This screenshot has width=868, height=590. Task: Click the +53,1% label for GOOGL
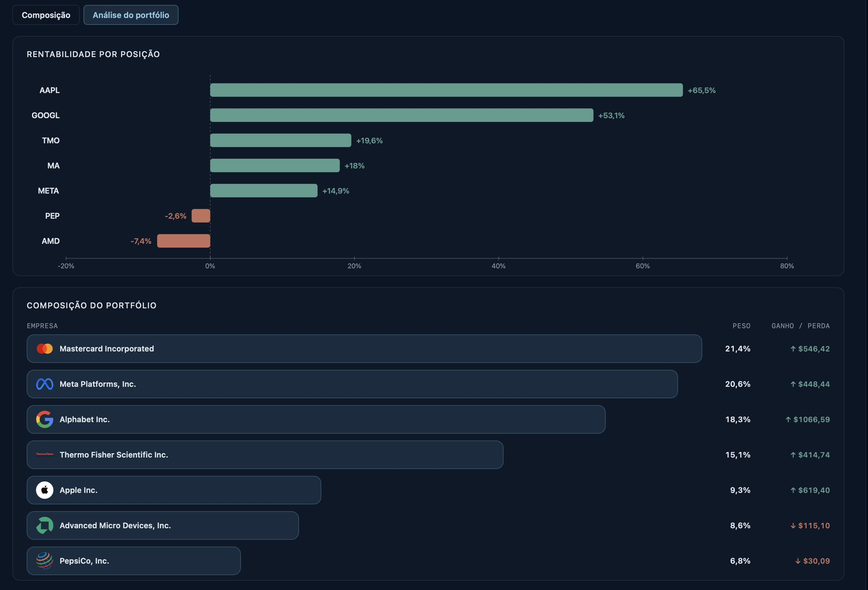[611, 115]
